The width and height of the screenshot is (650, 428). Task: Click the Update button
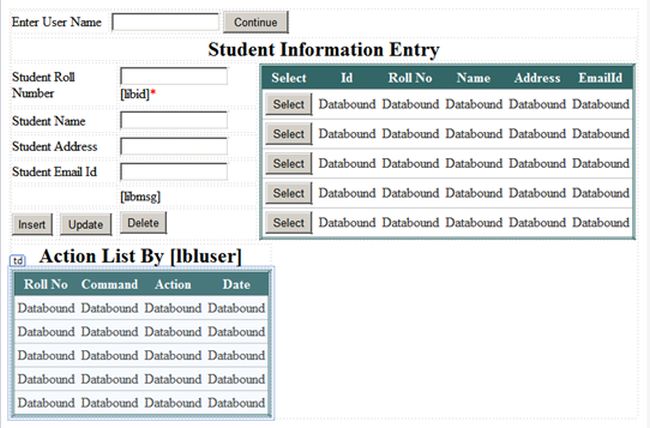click(x=86, y=224)
